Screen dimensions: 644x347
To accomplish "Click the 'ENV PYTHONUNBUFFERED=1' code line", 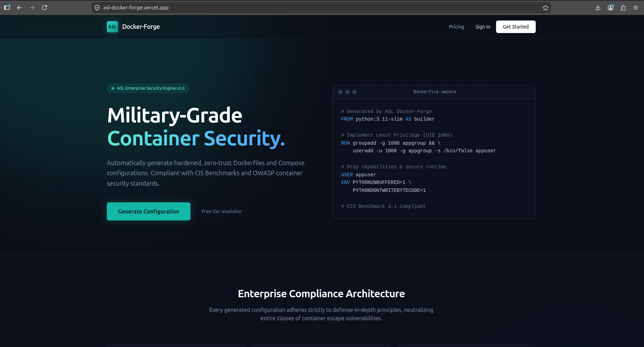I will 376,182.
